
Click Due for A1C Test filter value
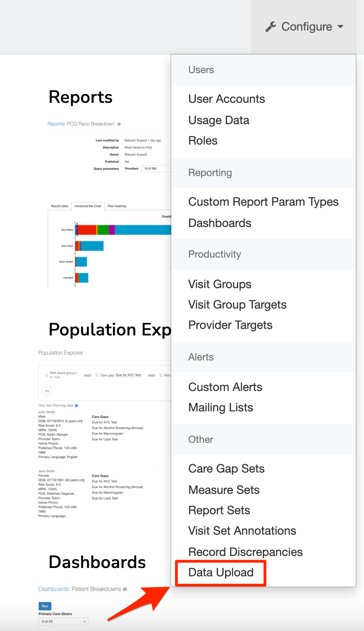[x=128, y=375]
